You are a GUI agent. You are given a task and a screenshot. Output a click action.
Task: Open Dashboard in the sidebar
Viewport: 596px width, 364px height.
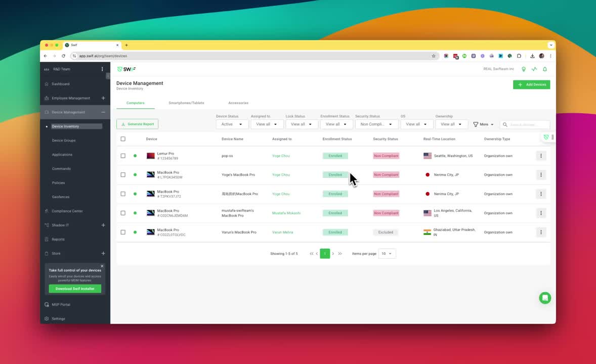pos(60,84)
